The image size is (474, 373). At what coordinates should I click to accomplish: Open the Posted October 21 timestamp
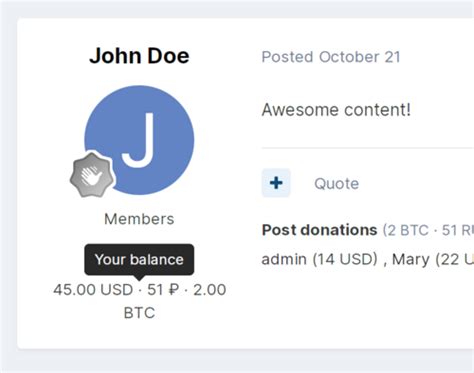point(331,57)
